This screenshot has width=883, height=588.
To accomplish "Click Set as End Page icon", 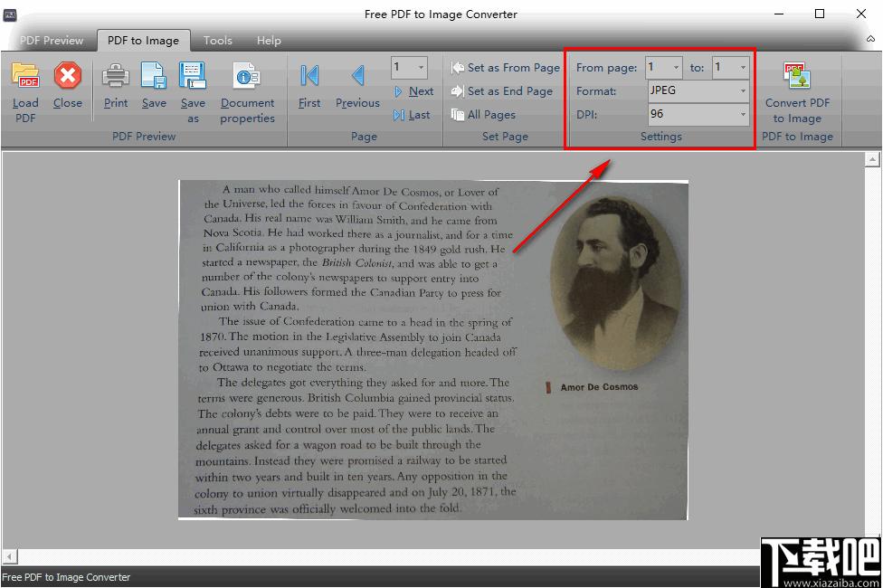I will tap(457, 91).
